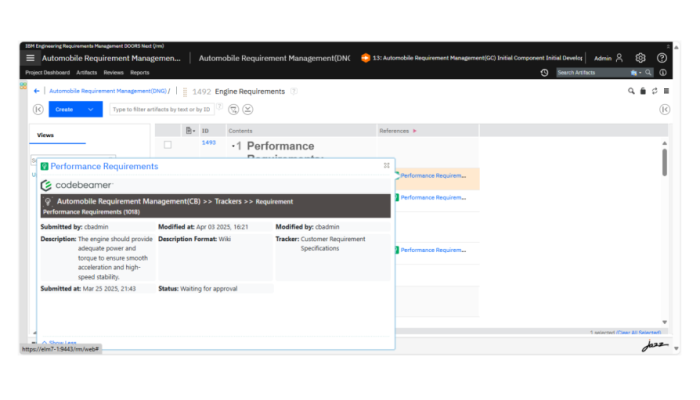The width and height of the screenshot is (700, 400).
Task: Click the magnifier icon in module toolbar
Action: pyautogui.click(x=631, y=91)
